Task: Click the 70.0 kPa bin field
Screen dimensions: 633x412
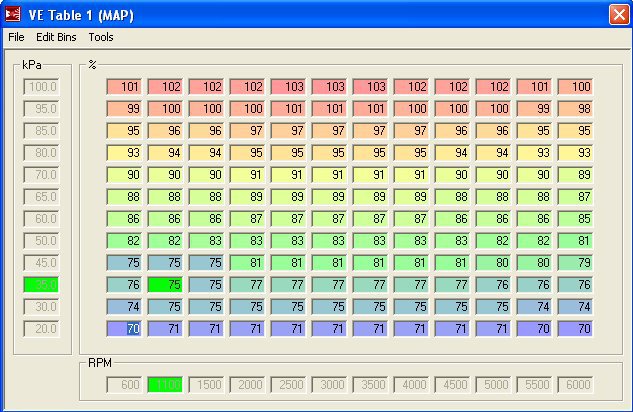Action: tap(42, 174)
